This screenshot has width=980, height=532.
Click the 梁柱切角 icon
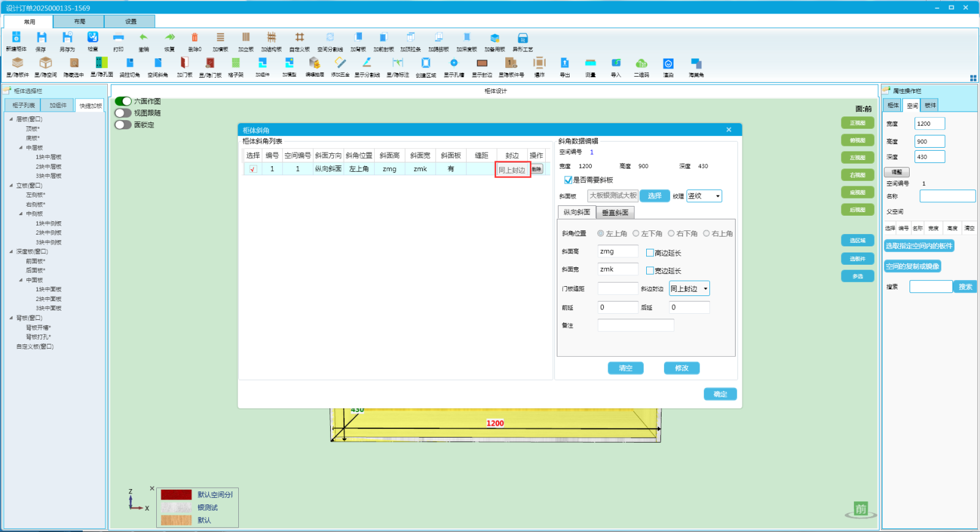pos(130,63)
